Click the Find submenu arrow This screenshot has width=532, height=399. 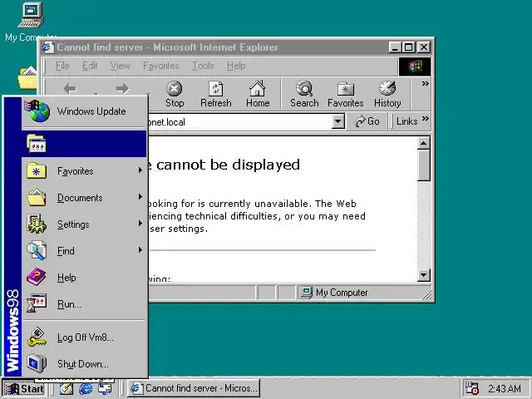click(140, 250)
